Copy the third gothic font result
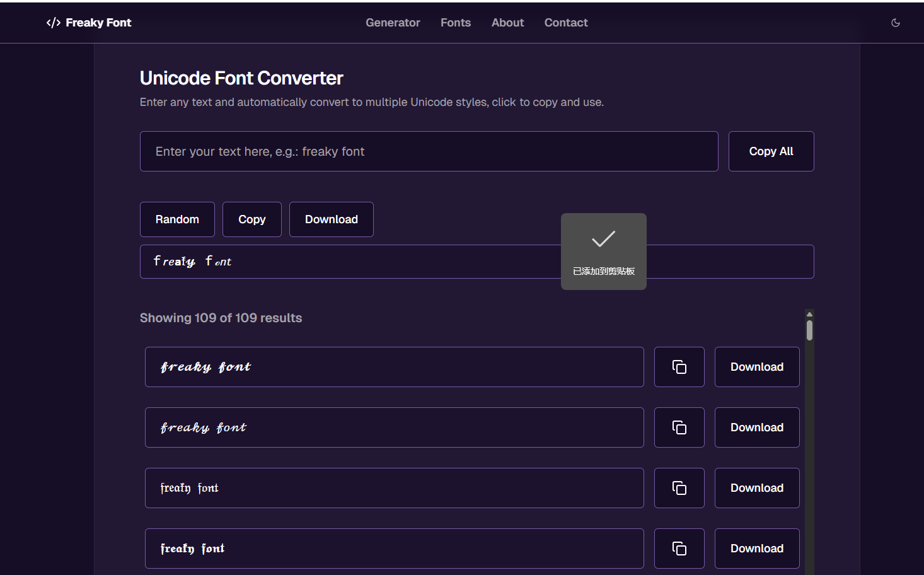Screen dimensions: 924x575 pyautogui.click(x=679, y=488)
